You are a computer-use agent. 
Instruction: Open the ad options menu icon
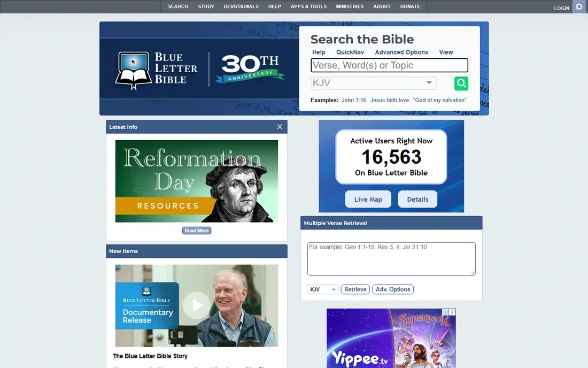click(x=452, y=312)
